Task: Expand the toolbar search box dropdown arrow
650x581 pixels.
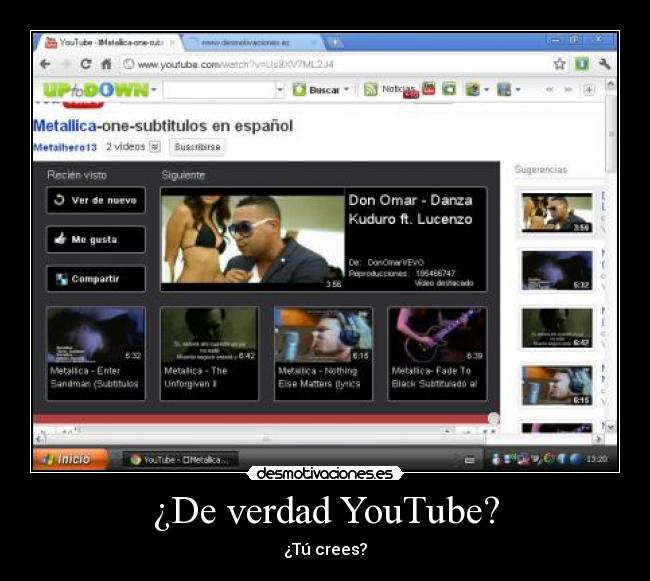Action: pyautogui.click(x=280, y=90)
